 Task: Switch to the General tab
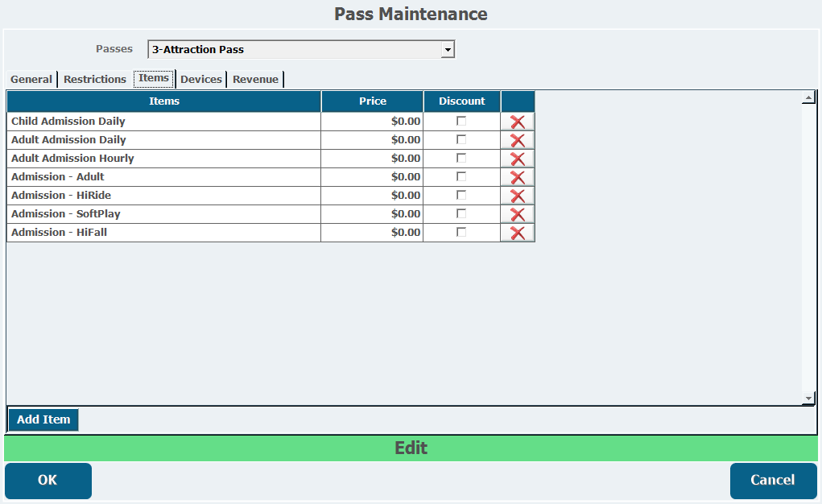tap(31, 79)
